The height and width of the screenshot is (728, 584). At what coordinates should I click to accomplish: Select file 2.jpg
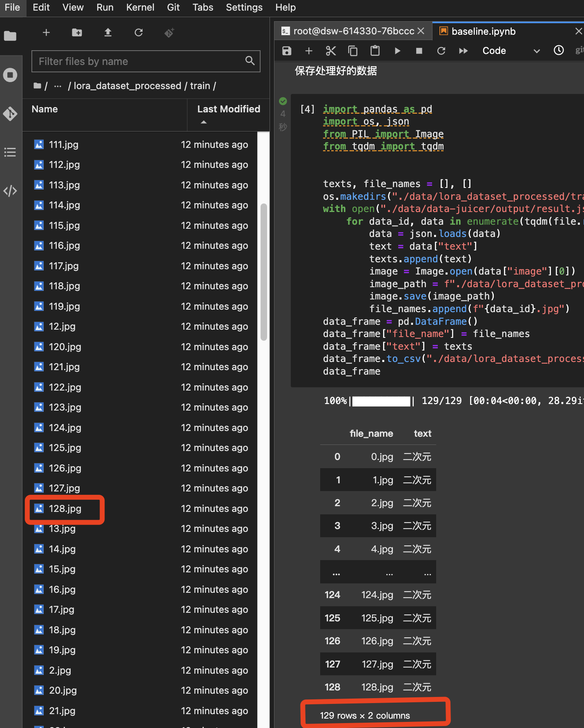click(140, 670)
